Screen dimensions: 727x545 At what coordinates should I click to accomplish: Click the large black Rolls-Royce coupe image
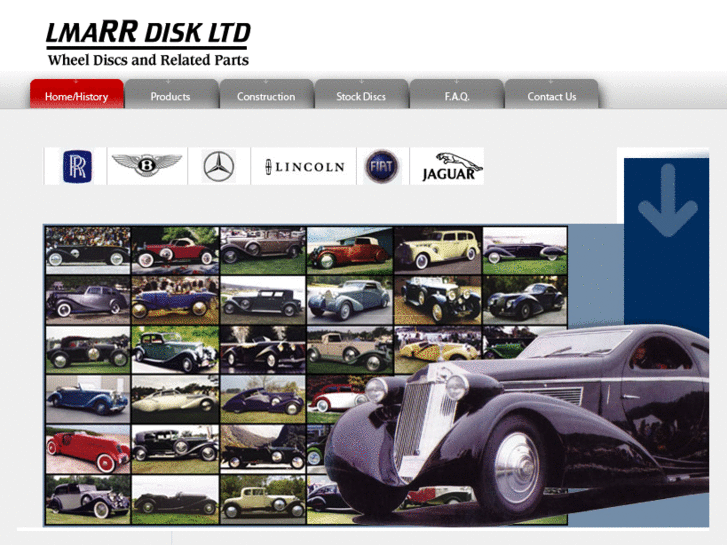517,424
